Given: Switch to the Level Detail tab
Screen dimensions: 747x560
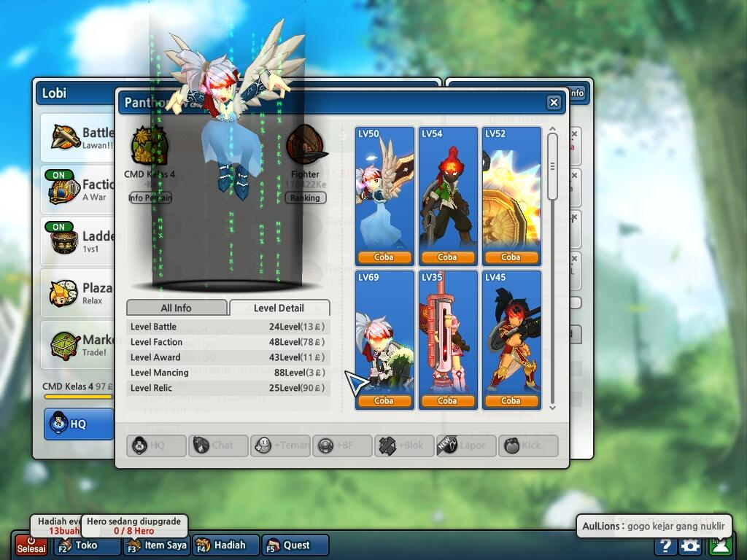Looking at the screenshot, I should point(279,308).
